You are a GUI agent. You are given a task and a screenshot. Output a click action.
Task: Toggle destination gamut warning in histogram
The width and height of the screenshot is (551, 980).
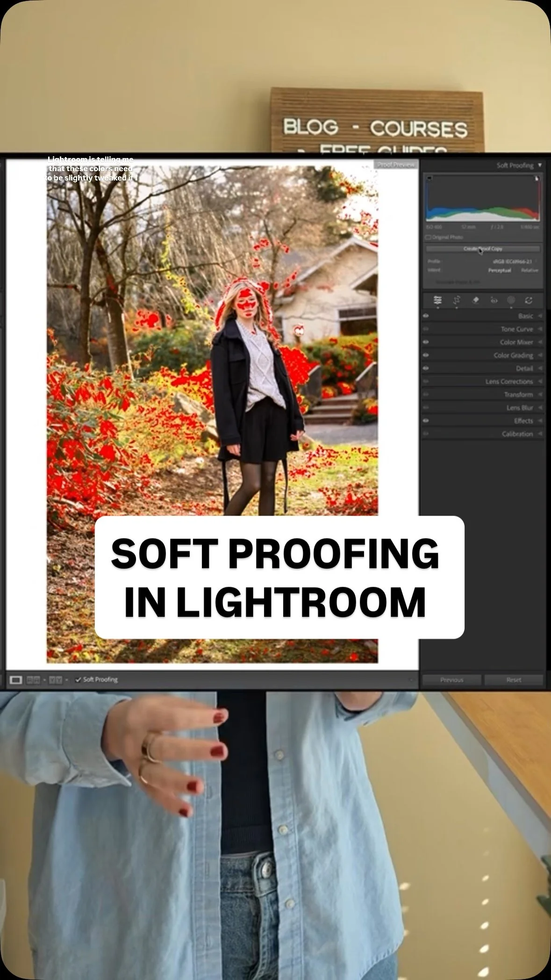point(537,178)
